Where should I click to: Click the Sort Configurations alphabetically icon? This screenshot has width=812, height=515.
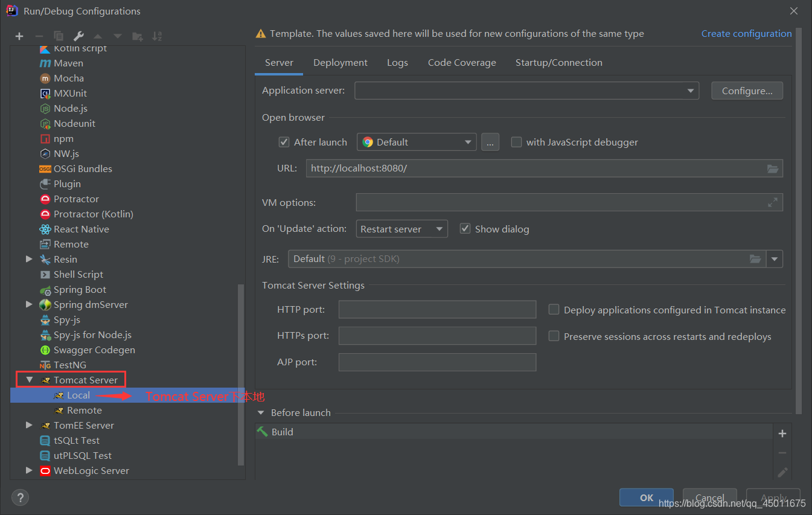tap(157, 36)
